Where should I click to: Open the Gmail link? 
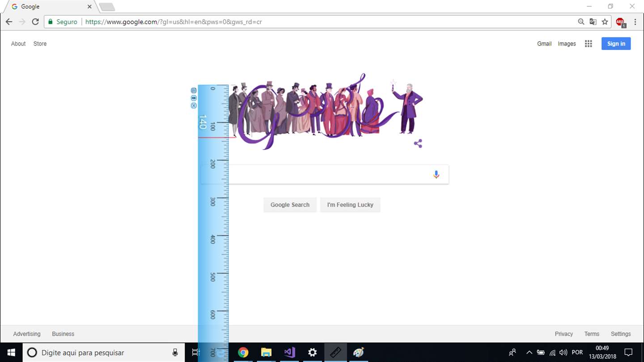coord(544,44)
